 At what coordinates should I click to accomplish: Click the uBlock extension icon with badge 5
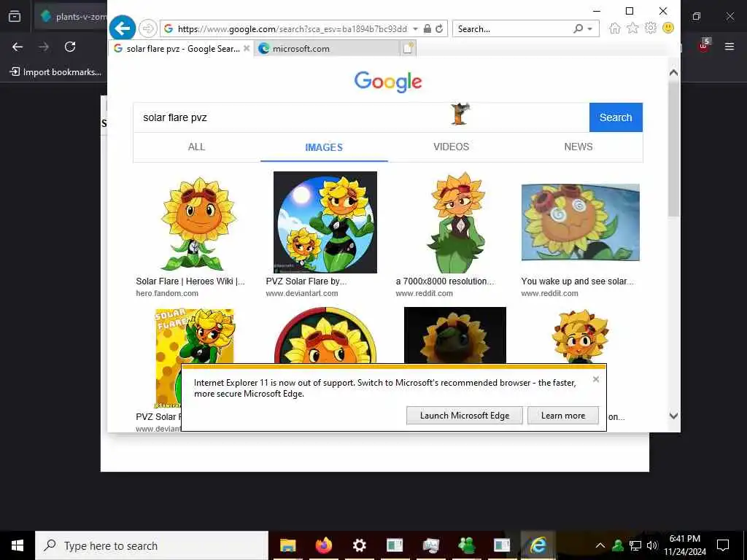tap(704, 46)
